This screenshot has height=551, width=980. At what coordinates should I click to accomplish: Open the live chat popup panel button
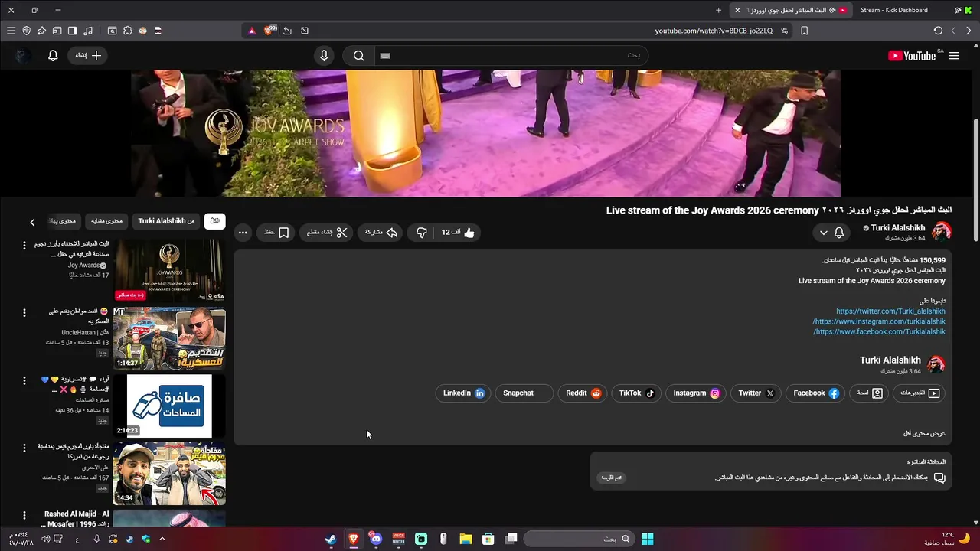click(611, 478)
